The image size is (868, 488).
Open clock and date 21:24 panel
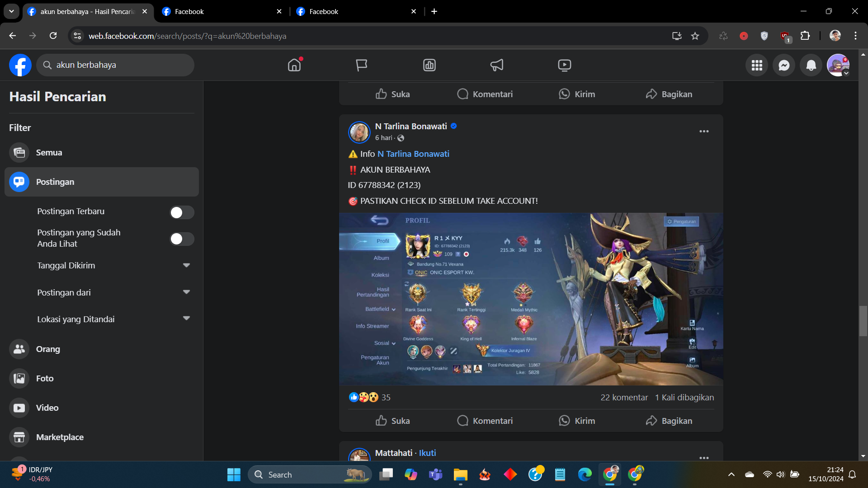click(826, 474)
